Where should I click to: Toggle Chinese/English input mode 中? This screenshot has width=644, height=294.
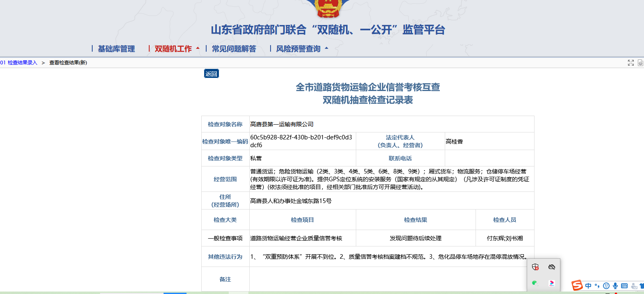[x=588, y=286]
